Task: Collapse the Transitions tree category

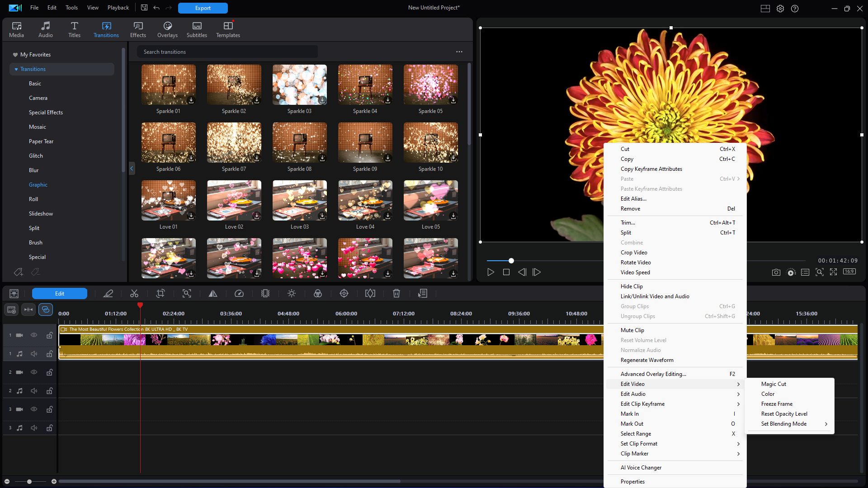Action: 16,69
